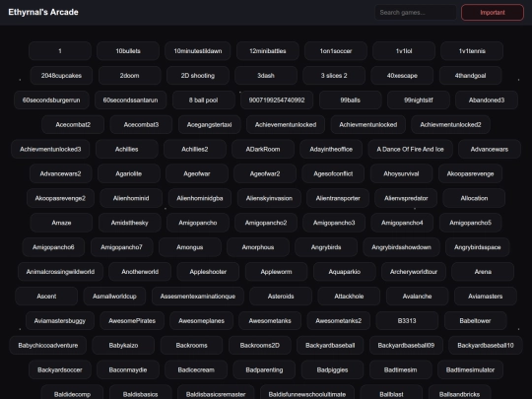
Task: Open the Avalanche game
Action: pyautogui.click(x=418, y=297)
